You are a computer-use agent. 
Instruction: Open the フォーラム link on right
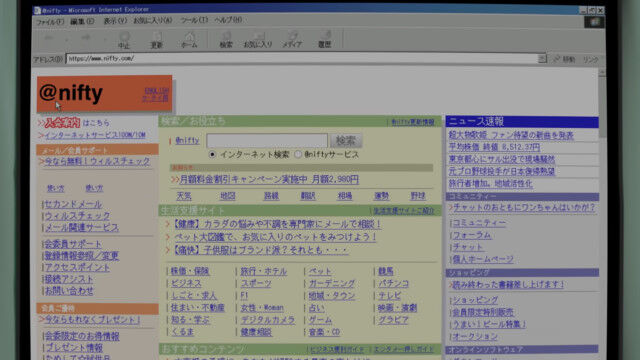[x=472, y=236]
